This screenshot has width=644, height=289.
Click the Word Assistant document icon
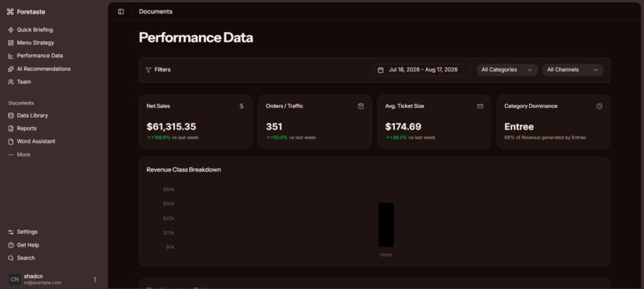click(x=10, y=141)
